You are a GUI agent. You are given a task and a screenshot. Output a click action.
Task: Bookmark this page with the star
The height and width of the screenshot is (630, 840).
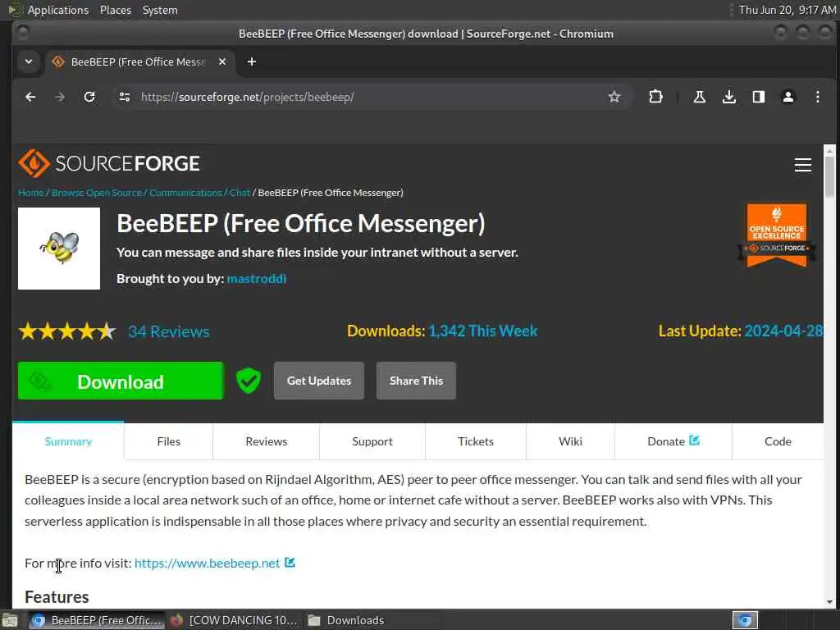(614, 97)
